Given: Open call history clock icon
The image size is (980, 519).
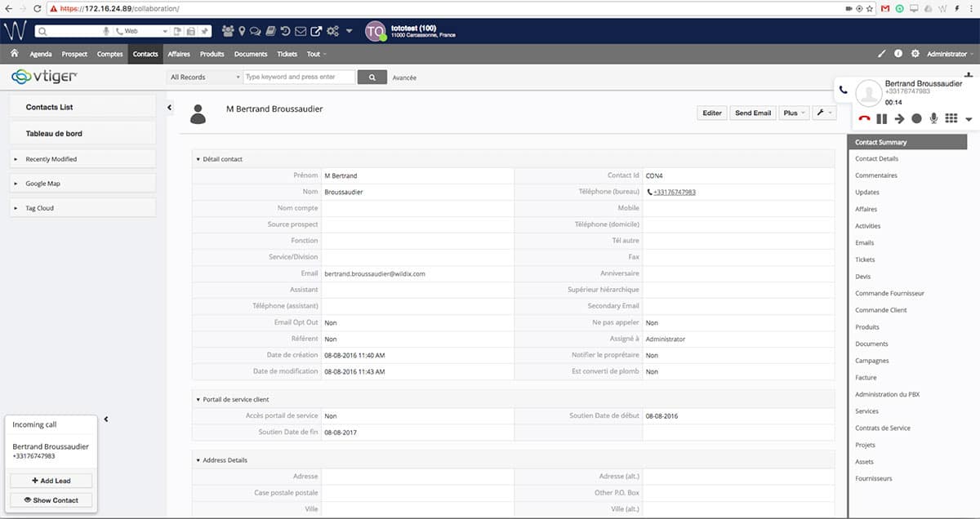Looking at the screenshot, I should [285, 31].
